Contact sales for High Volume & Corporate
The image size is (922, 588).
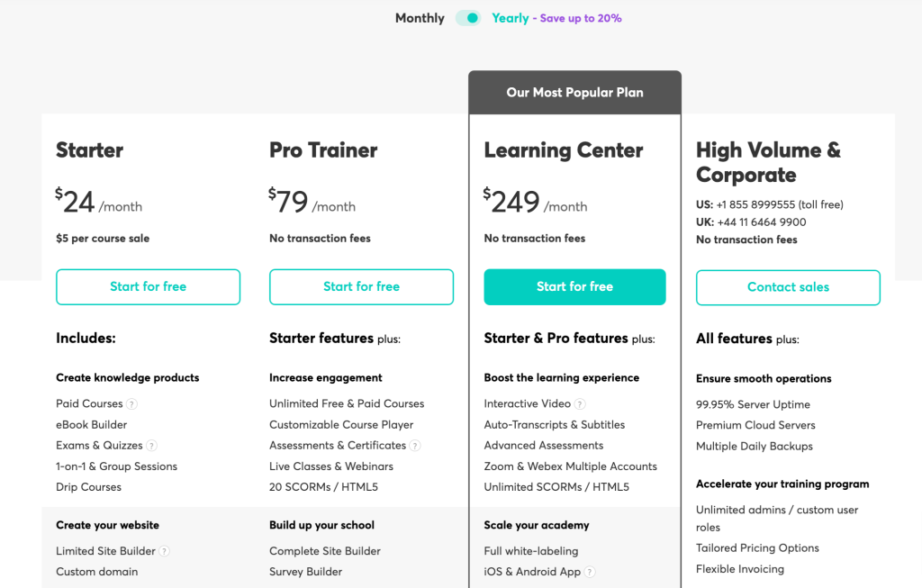(x=788, y=287)
